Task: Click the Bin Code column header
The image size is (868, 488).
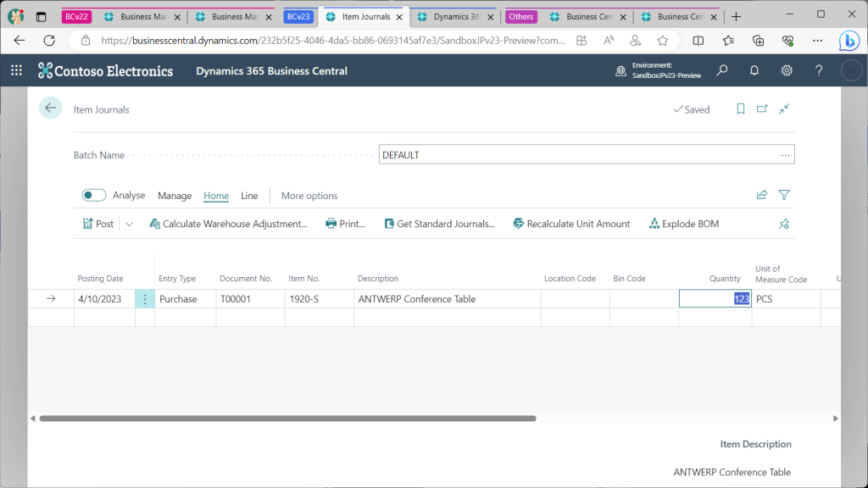Action: [x=629, y=278]
